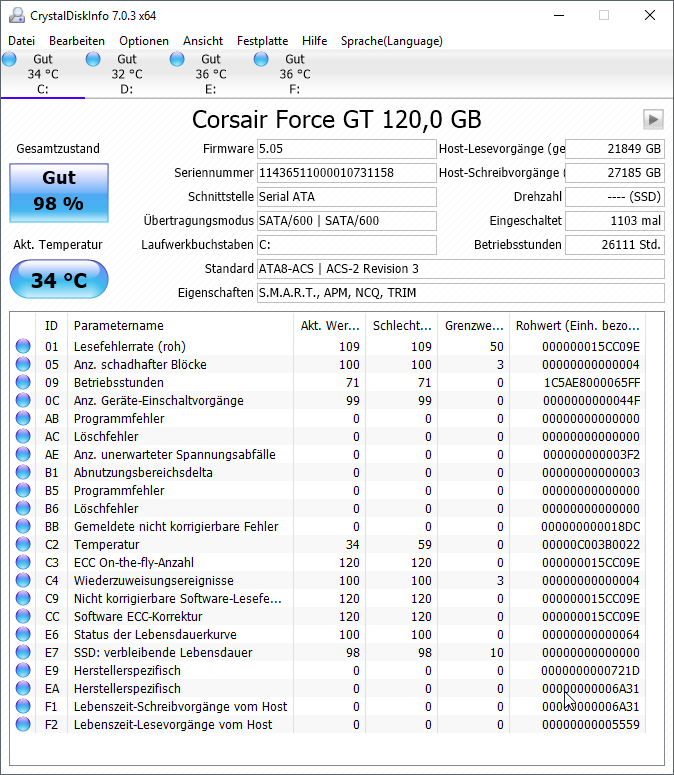Select the Betriebsstunden raw value 1C5AE8000065FF
Image resolution: width=674 pixels, height=775 pixels.
(591, 383)
